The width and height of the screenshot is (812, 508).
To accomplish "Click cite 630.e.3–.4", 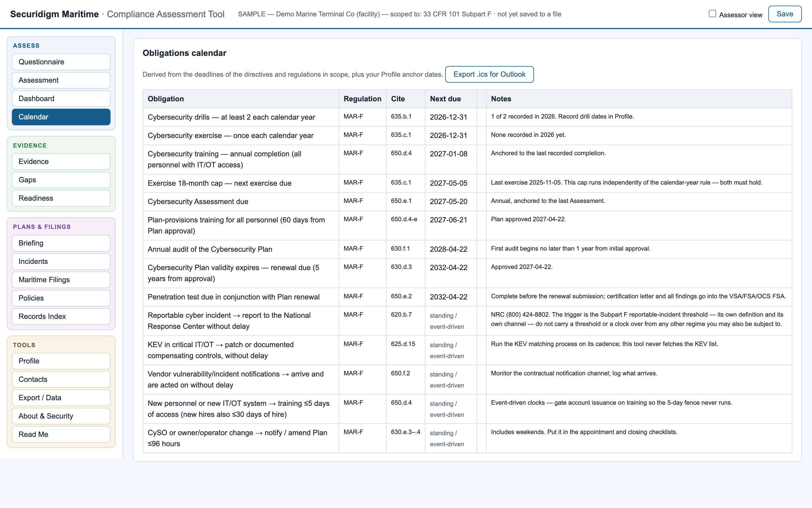I will (405, 432).
